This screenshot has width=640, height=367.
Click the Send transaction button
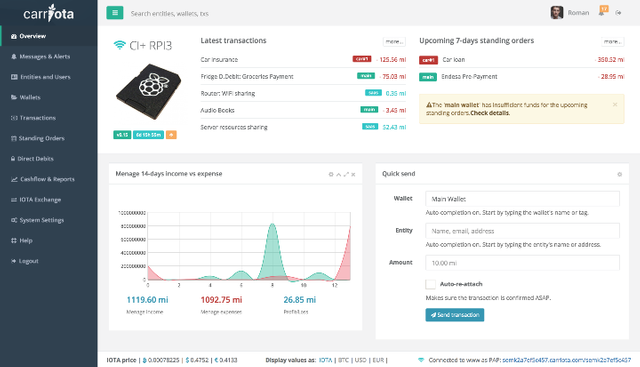coord(455,315)
